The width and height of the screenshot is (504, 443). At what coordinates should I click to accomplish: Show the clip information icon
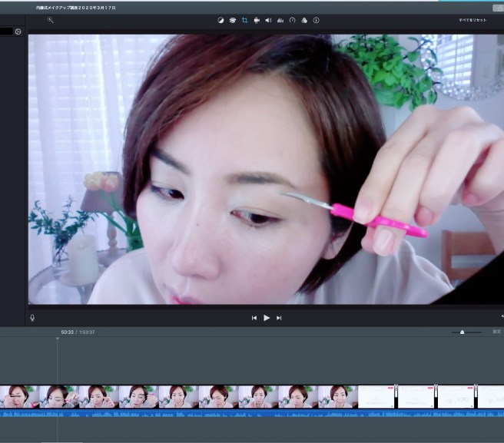pyautogui.click(x=316, y=20)
